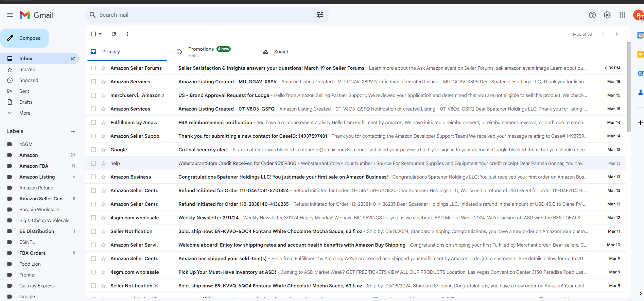Viewport: 644px width, 301px height.
Task: Show side panel arrow at bottom right
Action: click(640, 293)
